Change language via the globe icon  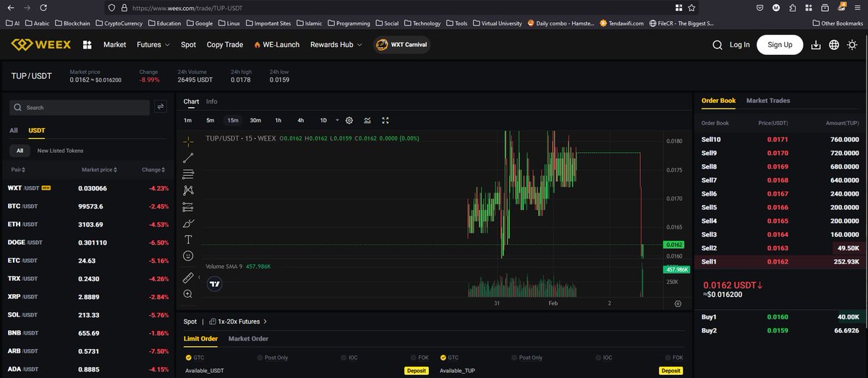click(x=834, y=45)
